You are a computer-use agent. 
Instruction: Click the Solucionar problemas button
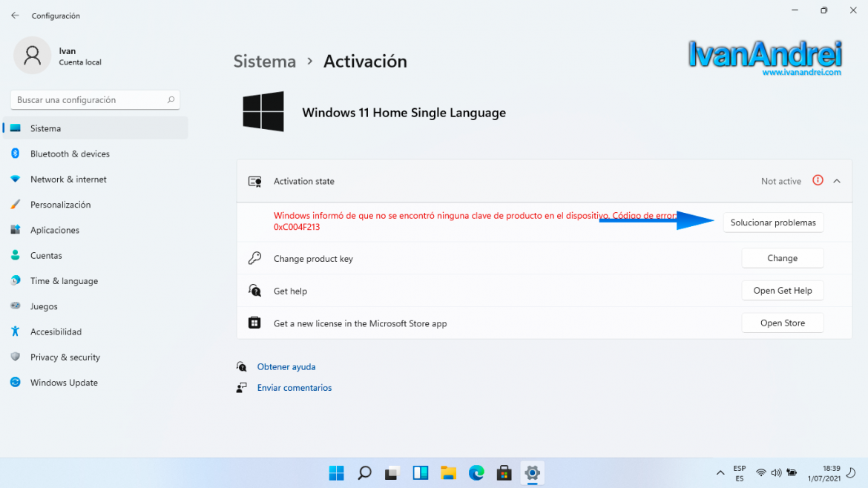[773, 222]
